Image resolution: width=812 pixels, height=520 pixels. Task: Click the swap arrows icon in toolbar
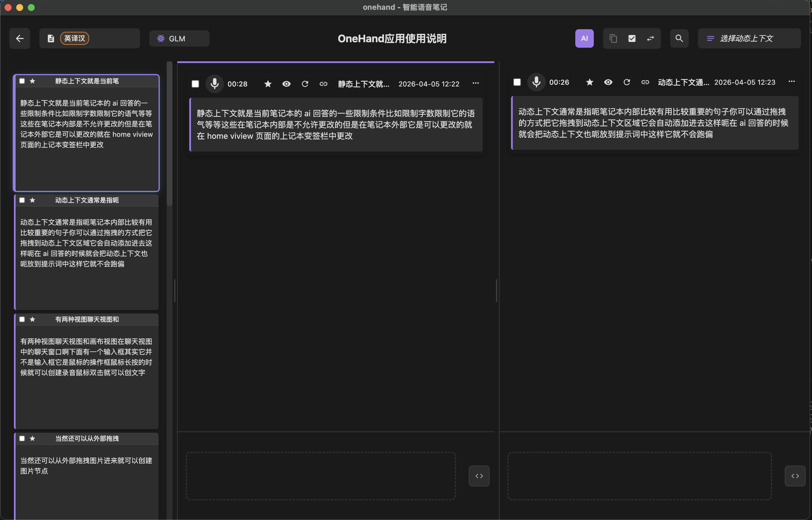tap(651, 38)
